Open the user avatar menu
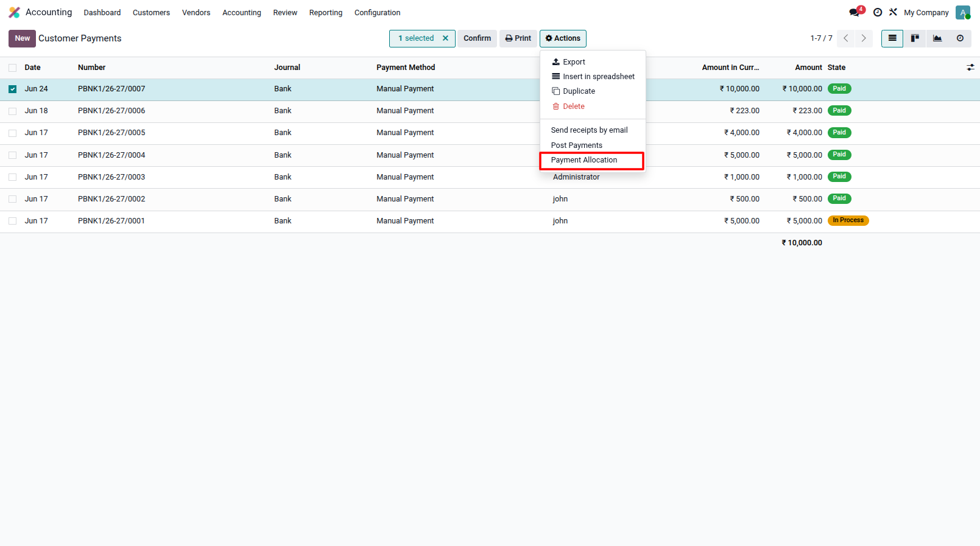Viewport: 980px width, 546px height. (x=963, y=12)
